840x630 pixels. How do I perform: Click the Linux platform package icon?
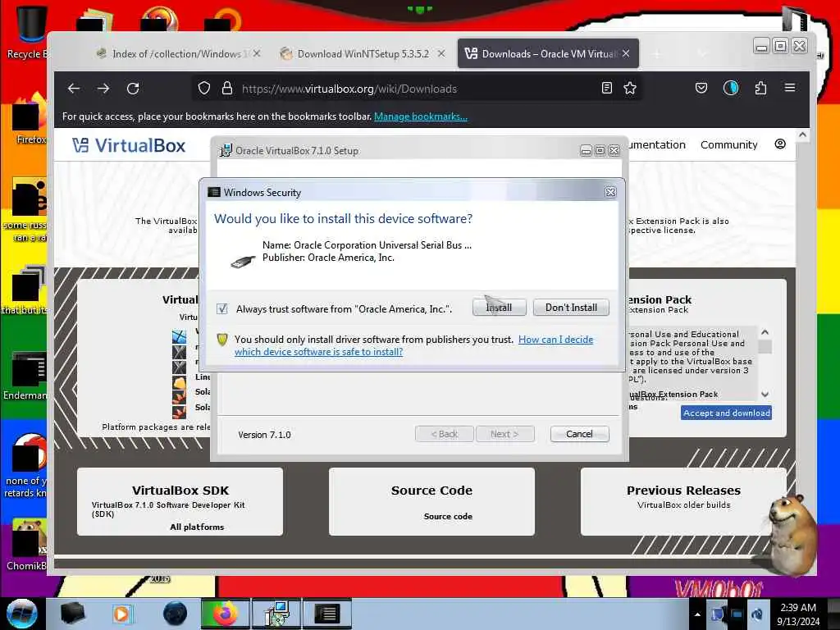pyautogui.click(x=179, y=382)
